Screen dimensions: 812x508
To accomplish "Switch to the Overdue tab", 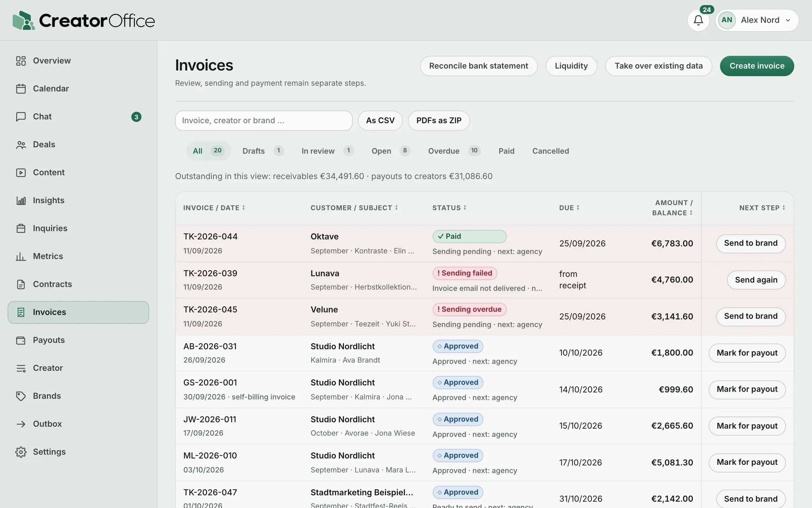I will coord(454,151).
